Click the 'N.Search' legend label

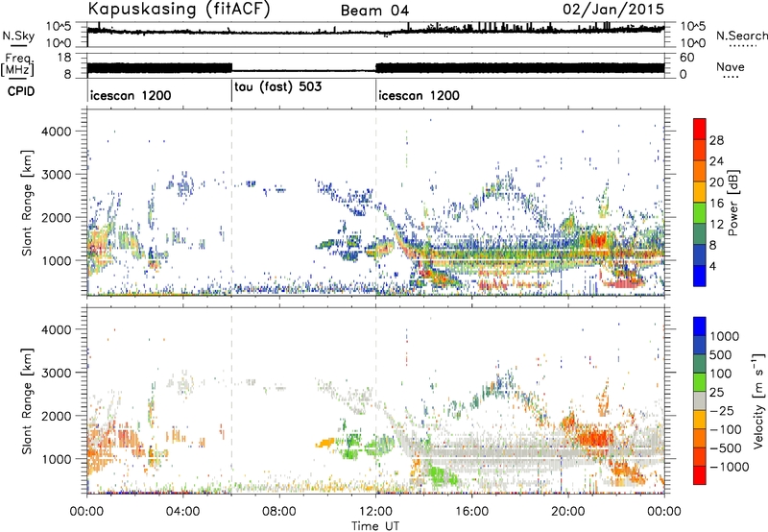pos(741,36)
